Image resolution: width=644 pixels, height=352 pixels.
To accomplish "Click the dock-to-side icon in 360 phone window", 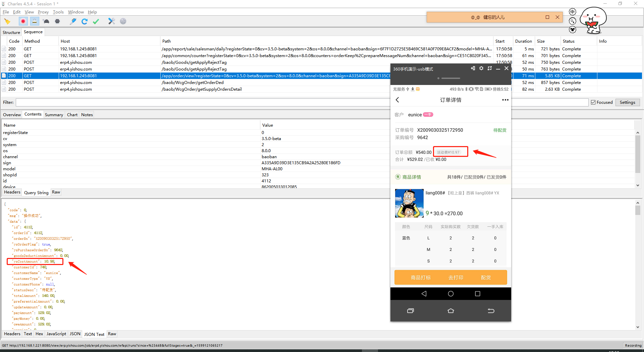I will tap(473, 68).
